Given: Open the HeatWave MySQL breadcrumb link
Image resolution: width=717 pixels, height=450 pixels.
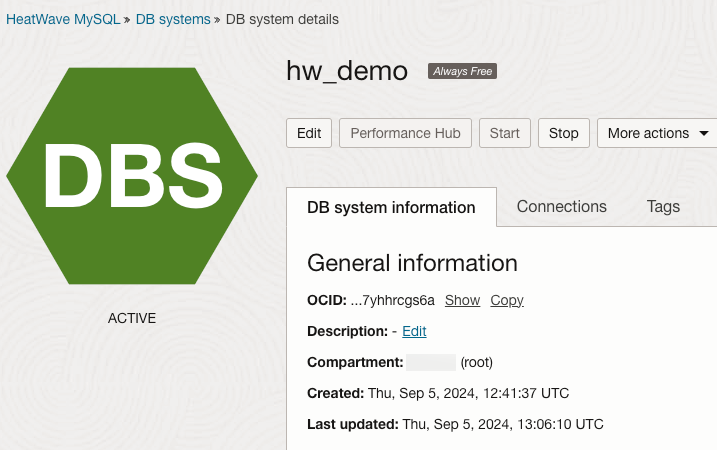Looking at the screenshot, I should click(63, 19).
